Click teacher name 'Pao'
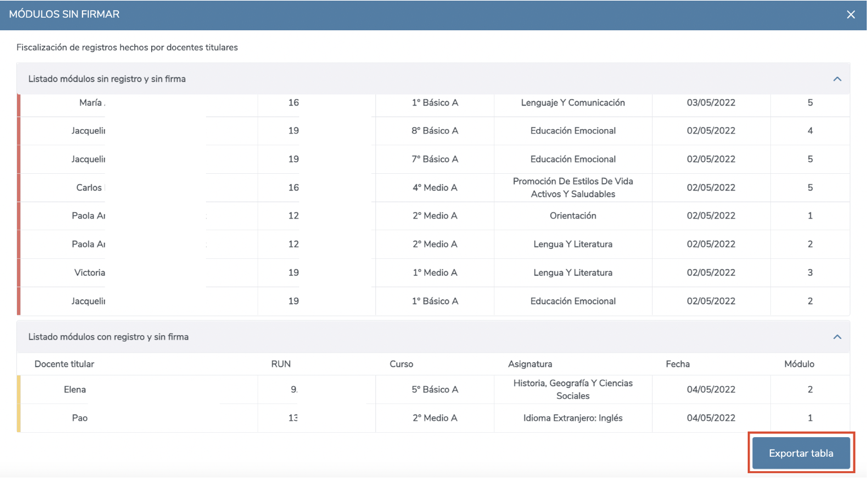 (79, 418)
